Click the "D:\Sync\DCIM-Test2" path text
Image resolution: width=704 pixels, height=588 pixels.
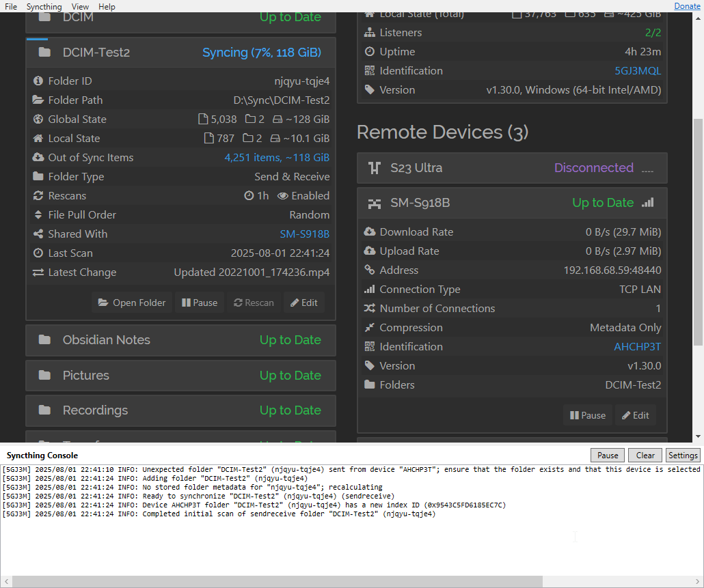[x=281, y=100]
